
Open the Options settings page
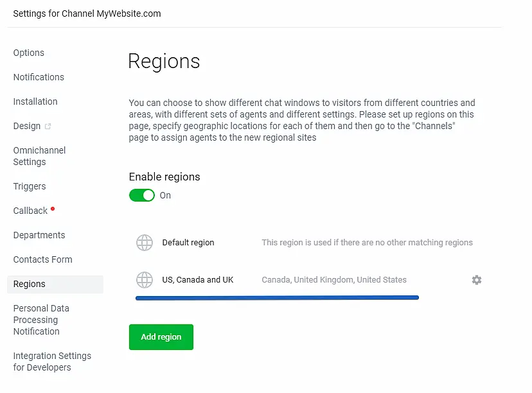pos(29,53)
